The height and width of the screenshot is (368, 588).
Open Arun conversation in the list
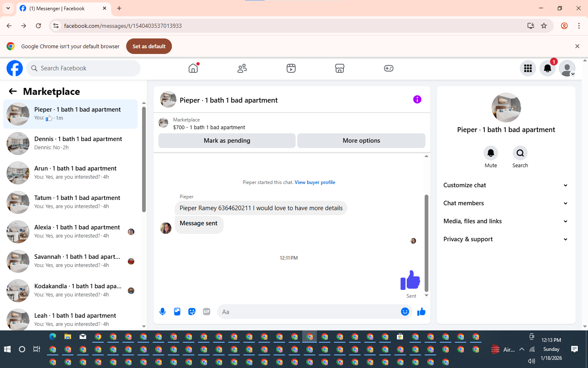71,173
